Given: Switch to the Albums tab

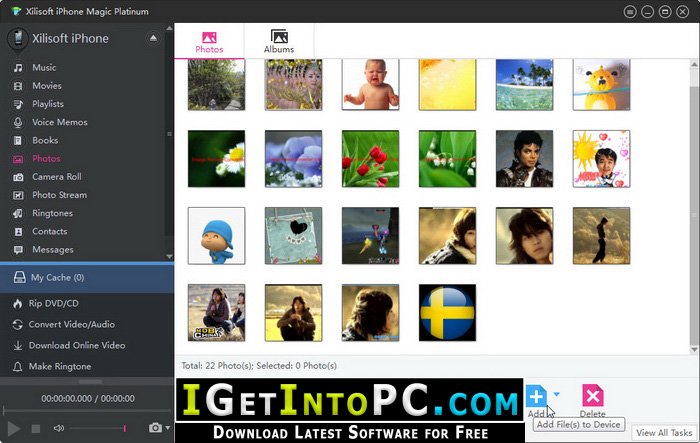Looking at the screenshot, I should (279, 41).
